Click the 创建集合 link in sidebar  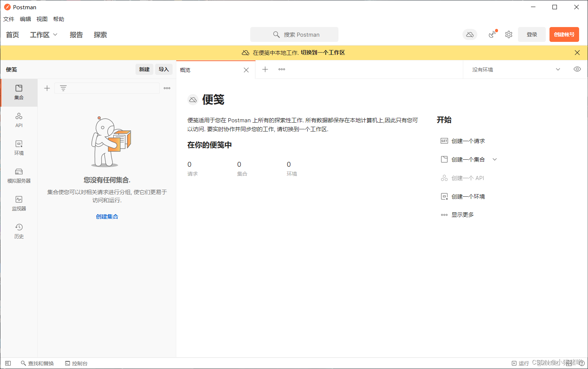click(x=107, y=217)
